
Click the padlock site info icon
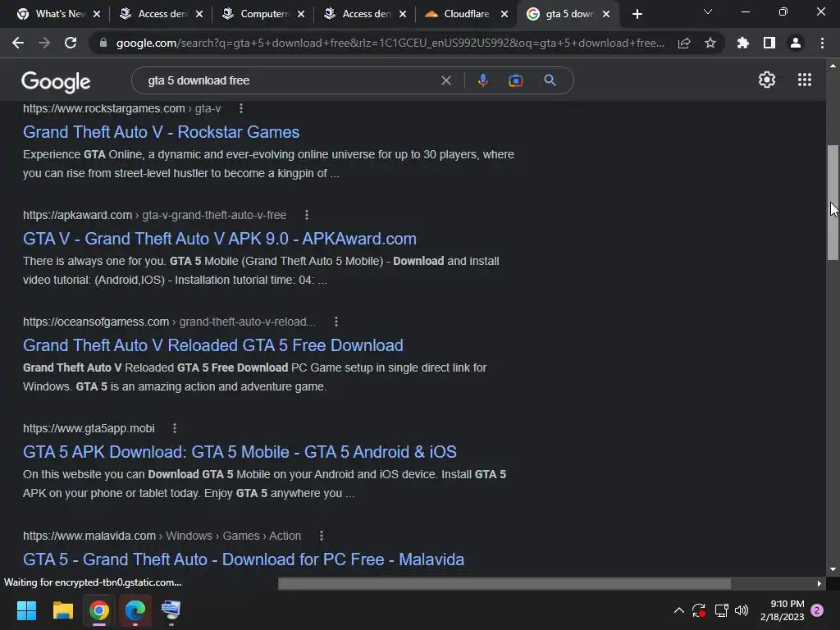click(x=103, y=43)
